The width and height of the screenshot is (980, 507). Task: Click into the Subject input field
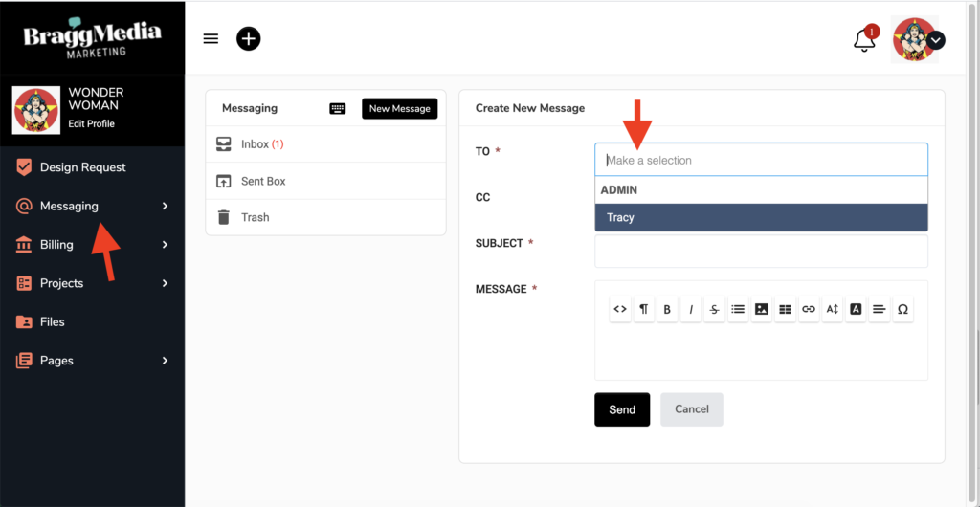[x=761, y=252]
